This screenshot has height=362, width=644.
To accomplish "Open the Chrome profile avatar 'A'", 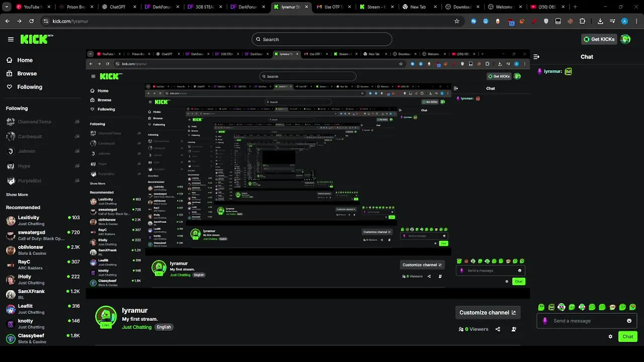I will (x=624, y=21).
